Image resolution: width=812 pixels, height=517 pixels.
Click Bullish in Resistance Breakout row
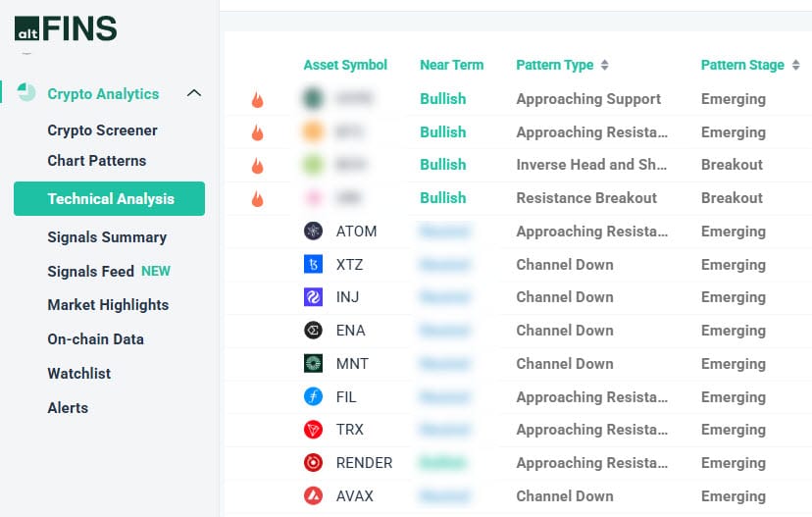[x=442, y=198]
